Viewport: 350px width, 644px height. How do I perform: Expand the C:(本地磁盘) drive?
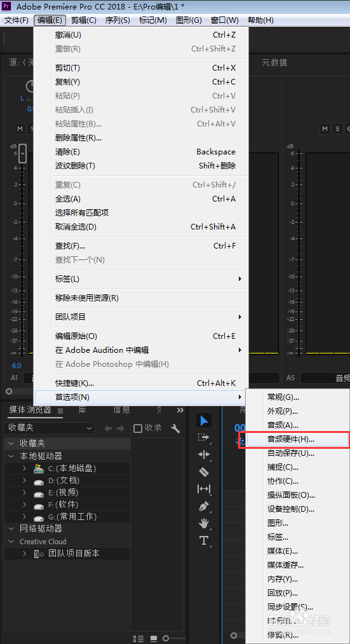click(24, 468)
